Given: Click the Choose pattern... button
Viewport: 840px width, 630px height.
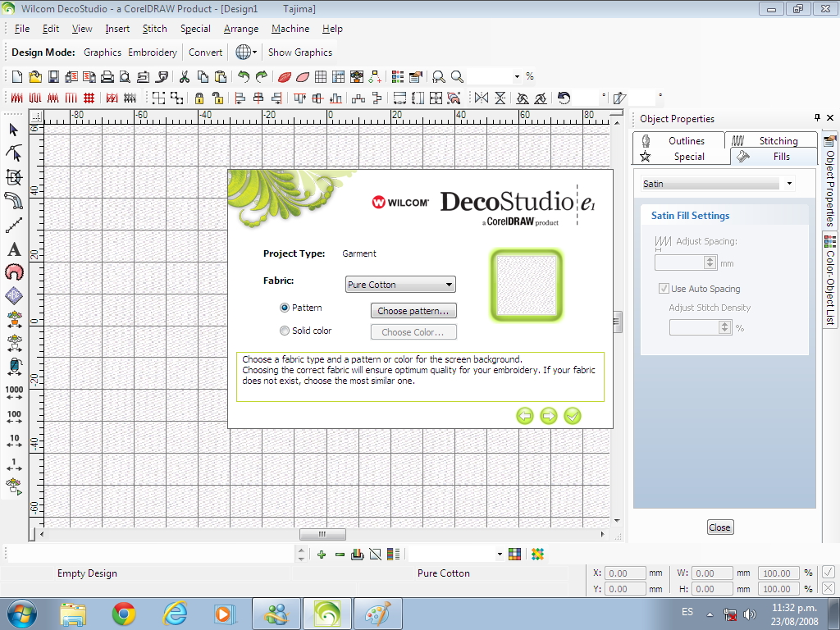Looking at the screenshot, I should 413,311.
